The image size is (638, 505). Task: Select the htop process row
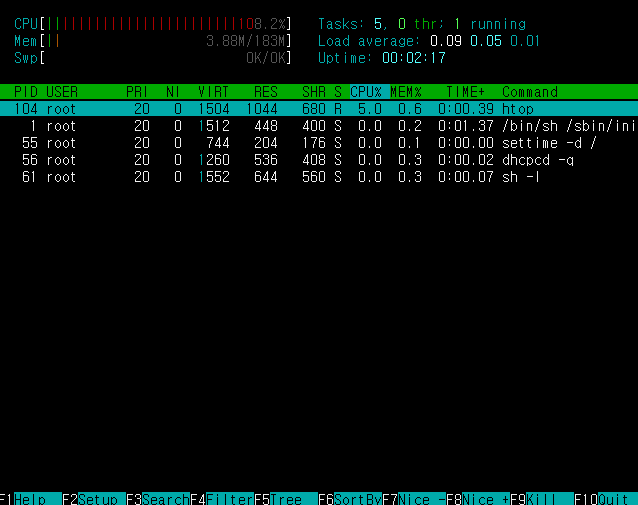coord(319,109)
